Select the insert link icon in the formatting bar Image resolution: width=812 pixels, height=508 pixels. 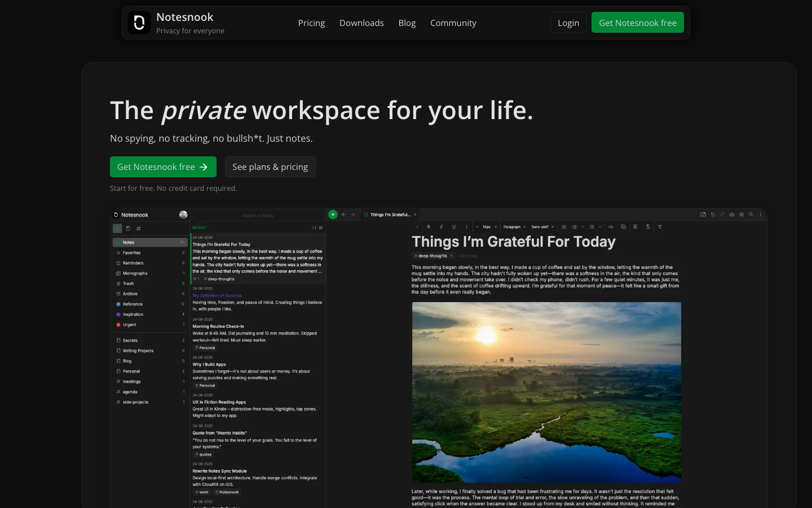click(x=610, y=226)
